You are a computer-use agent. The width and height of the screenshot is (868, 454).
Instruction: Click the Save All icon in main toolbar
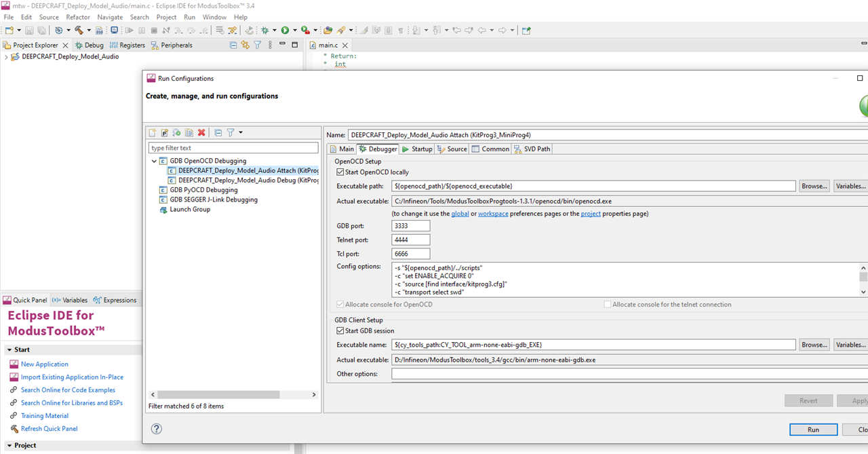click(41, 30)
